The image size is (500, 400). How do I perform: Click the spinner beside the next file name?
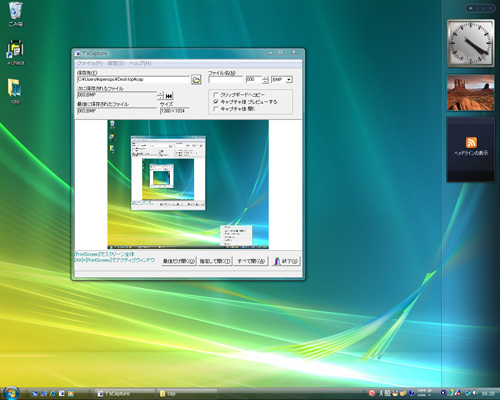[160, 95]
